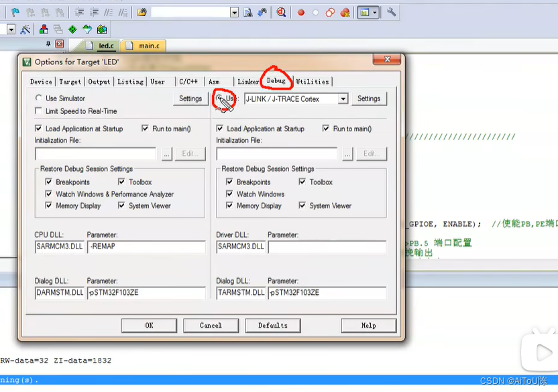Click the TARMSTM.DLL Dialog DLL field
This screenshot has height=392, width=558.
point(241,293)
